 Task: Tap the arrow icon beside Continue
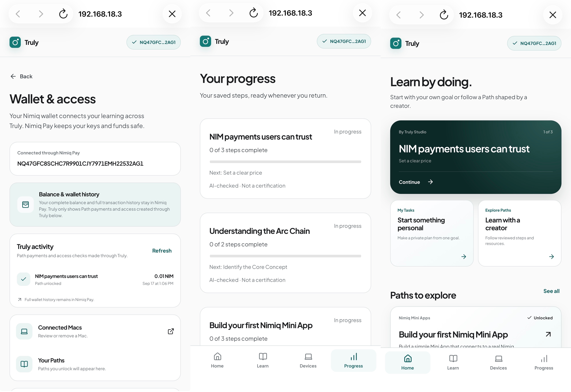pos(430,182)
